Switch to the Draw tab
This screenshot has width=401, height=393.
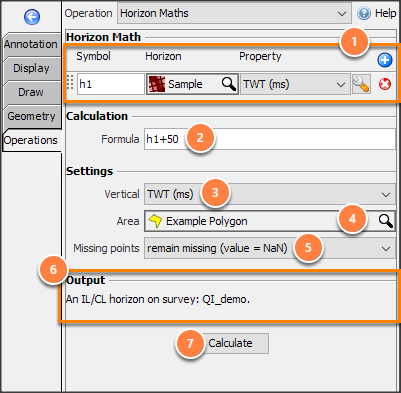pyautogui.click(x=31, y=92)
